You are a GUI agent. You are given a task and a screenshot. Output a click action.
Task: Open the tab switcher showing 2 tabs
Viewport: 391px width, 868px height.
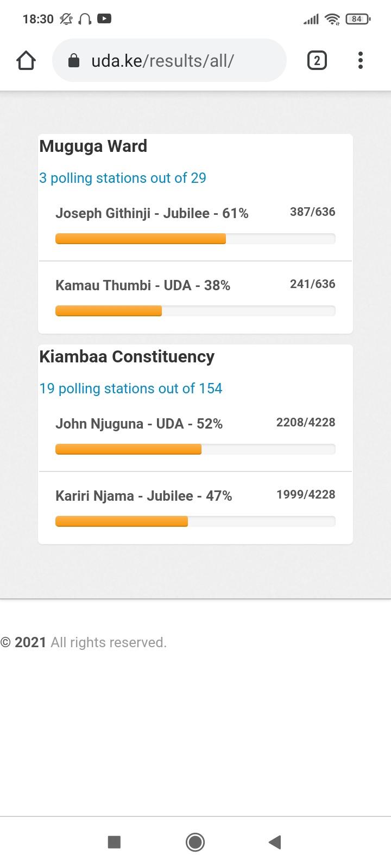317,60
